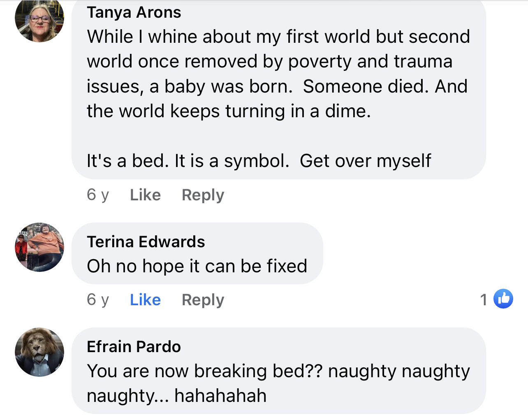Open the 6 y timestamp under Terina's comment
This screenshot has width=528, height=420.
[x=98, y=300]
